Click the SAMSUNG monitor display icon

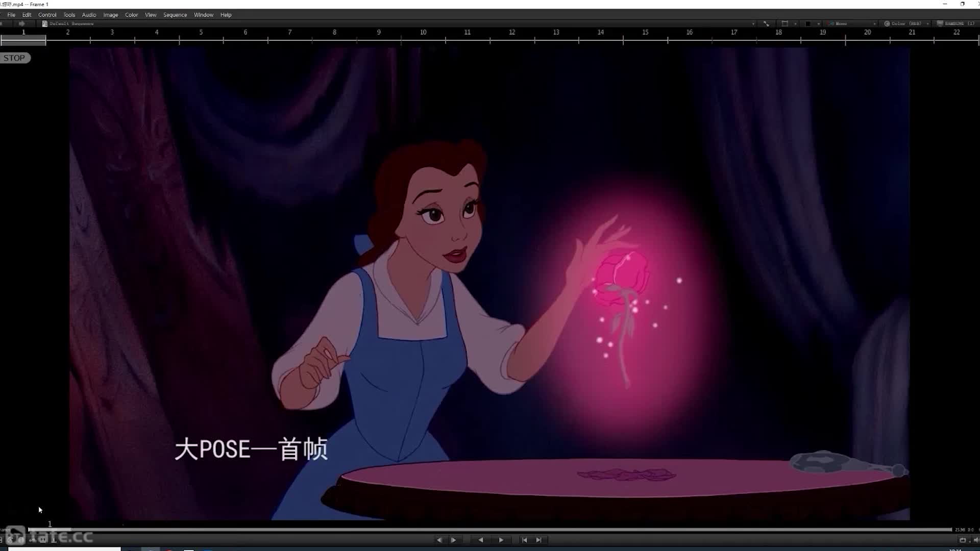coord(940,23)
